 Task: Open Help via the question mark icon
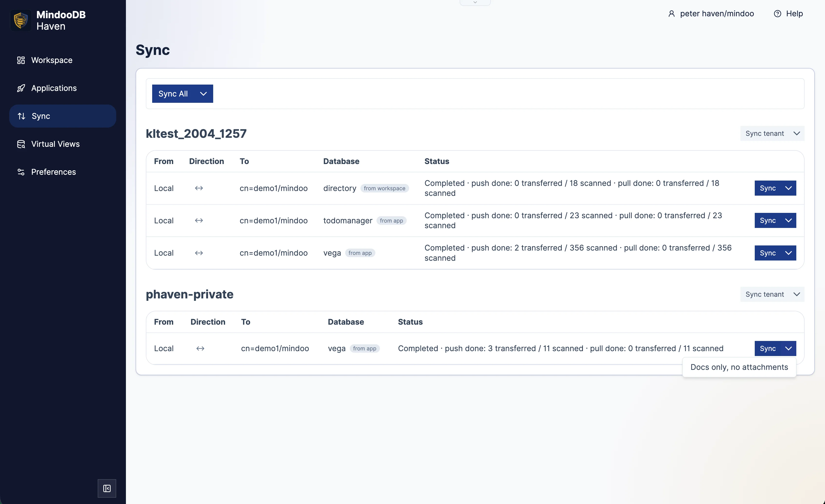click(777, 13)
